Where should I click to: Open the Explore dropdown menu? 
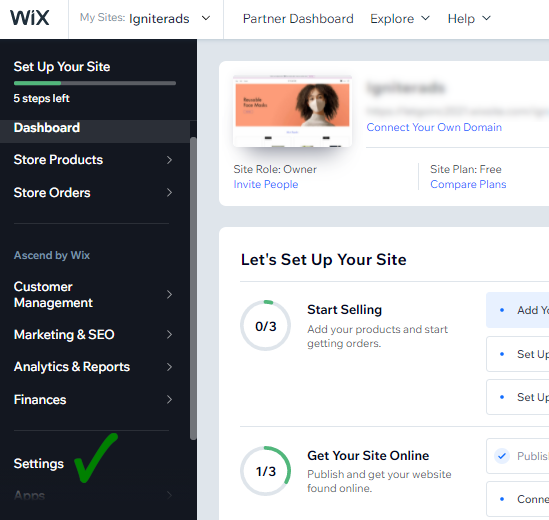pos(400,19)
